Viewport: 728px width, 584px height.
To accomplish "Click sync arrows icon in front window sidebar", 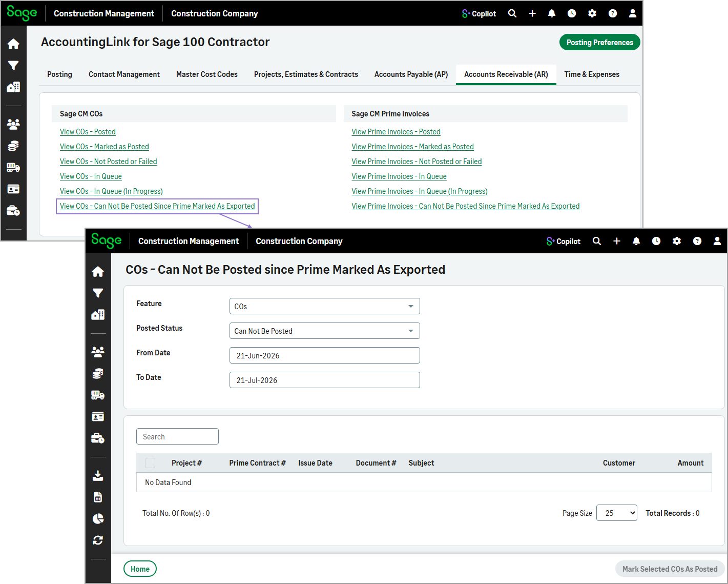I will pyautogui.click(x=98, y=540).
